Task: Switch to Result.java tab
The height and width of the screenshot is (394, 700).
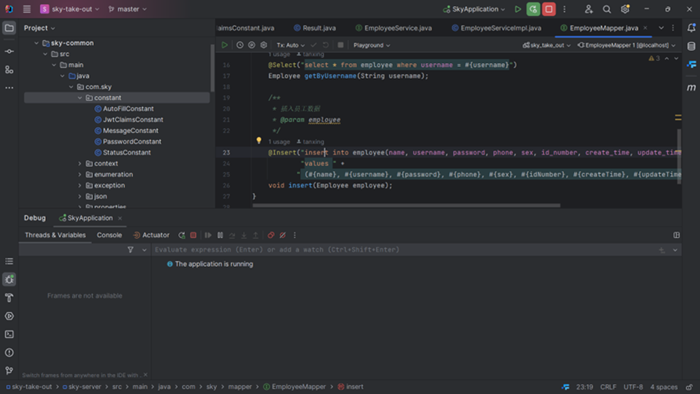Action: 315,28
